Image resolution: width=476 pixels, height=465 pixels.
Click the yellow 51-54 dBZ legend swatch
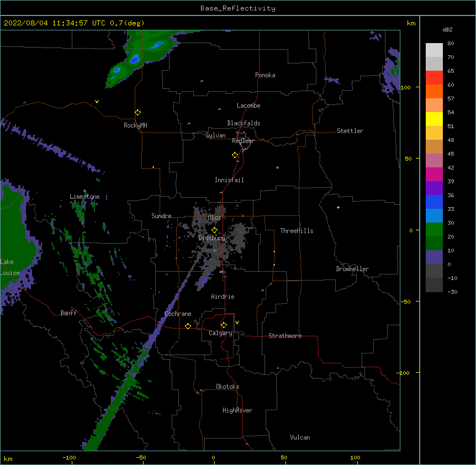(434, 119)
